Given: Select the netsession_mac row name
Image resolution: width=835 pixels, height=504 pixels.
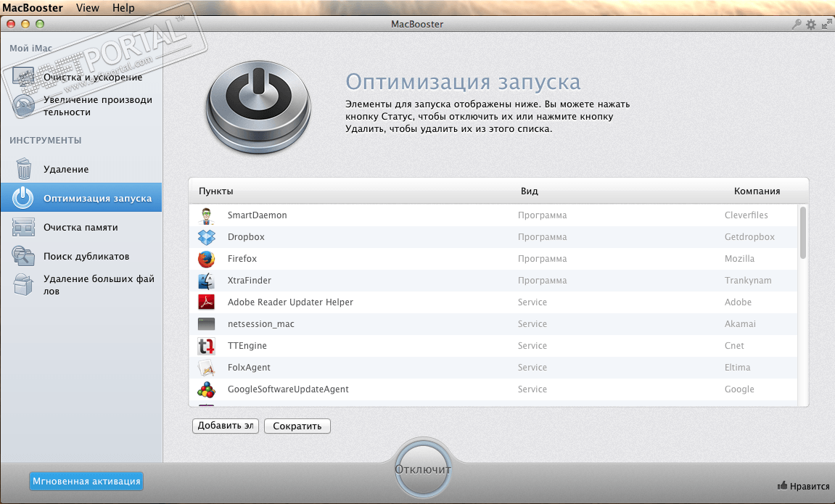Looking at the screenshot, I should point(261,324).
